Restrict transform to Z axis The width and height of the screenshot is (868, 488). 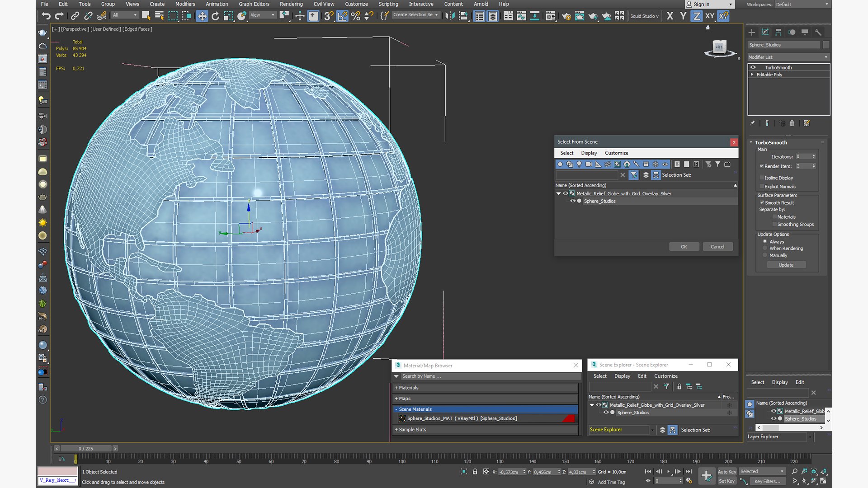[x=697, y=16]
